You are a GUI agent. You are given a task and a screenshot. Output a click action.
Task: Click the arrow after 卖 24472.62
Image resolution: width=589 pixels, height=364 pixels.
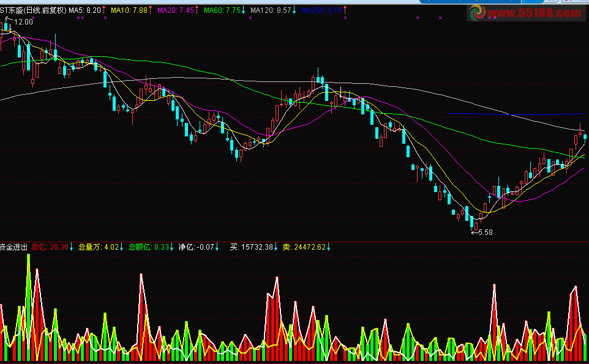[329, 247]
